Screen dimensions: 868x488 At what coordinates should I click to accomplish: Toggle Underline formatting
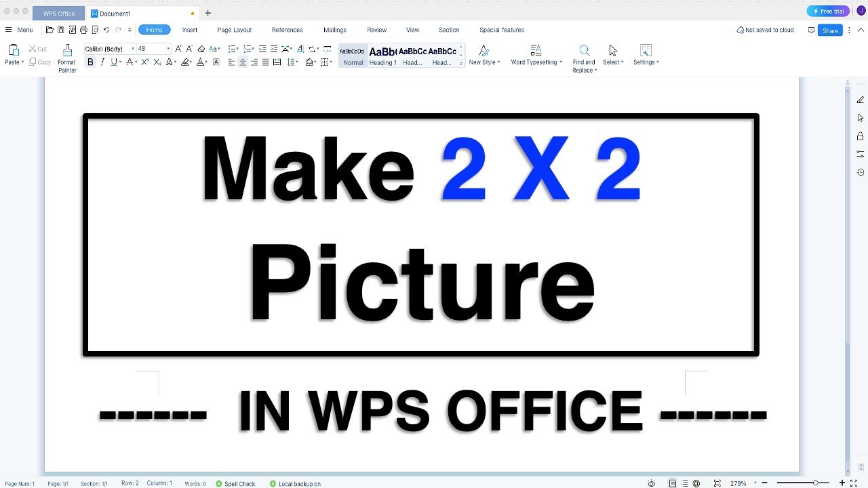114,62
